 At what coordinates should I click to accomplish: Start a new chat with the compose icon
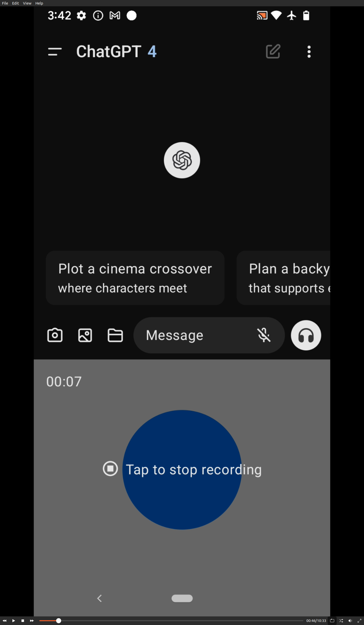coord(273,51)
